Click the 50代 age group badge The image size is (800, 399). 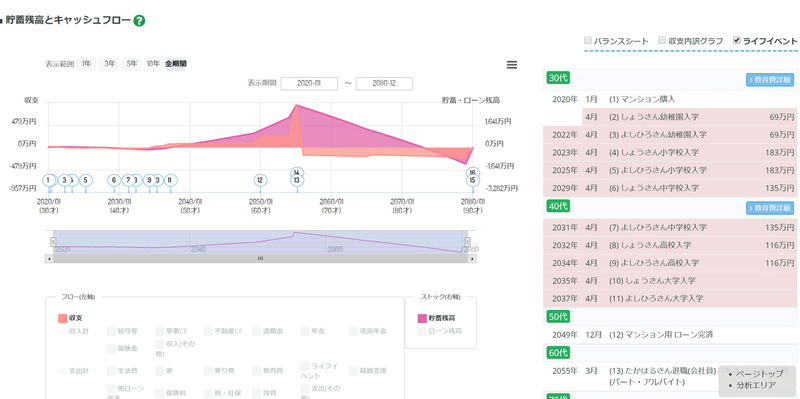click(x=558, y=317)
